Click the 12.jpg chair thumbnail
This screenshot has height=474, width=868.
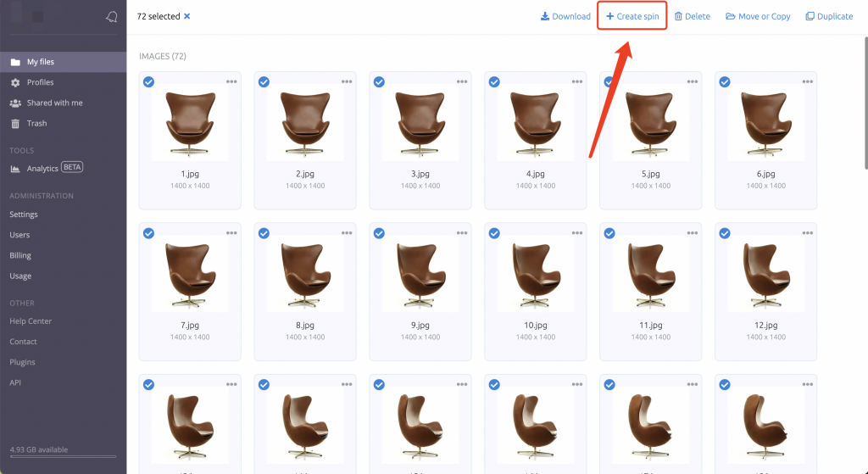765,274
